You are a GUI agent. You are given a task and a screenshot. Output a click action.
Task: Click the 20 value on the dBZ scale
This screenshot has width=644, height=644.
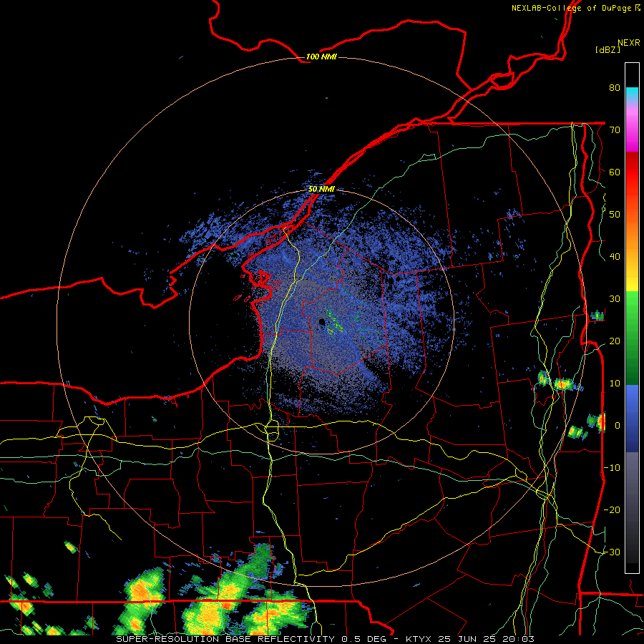(615, 341)
